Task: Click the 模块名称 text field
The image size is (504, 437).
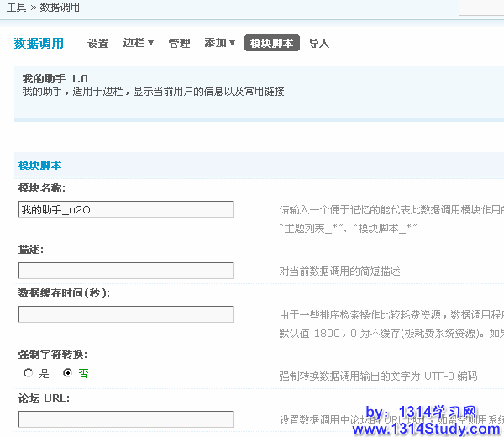Action: 125,209
